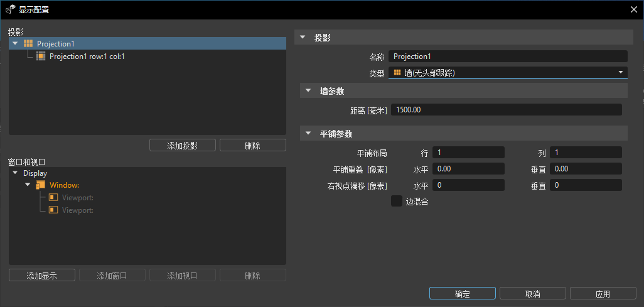The height and width of the screenshot is (307, 644).
Task: Click the 删除 button under projection list
Action: coord(252,145)
